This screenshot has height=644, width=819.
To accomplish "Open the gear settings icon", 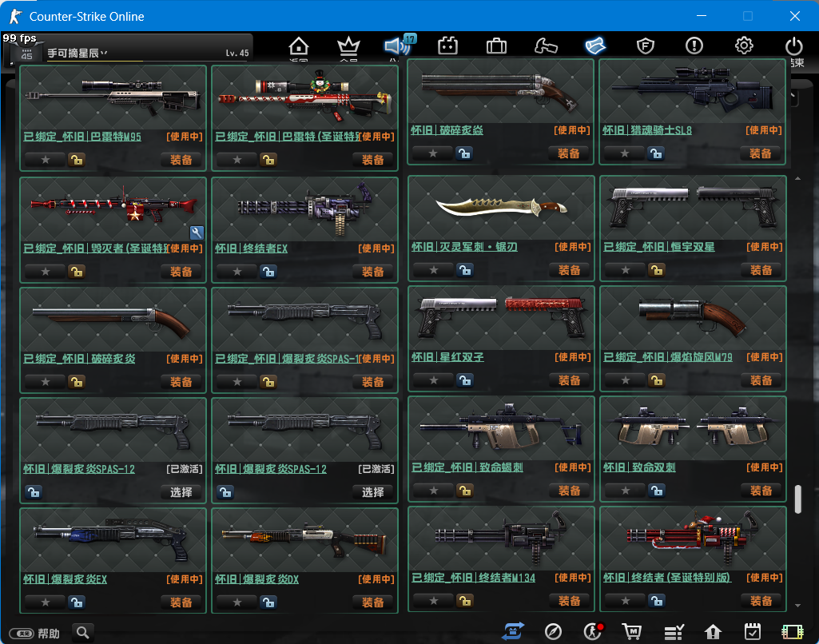I will 744,46.
